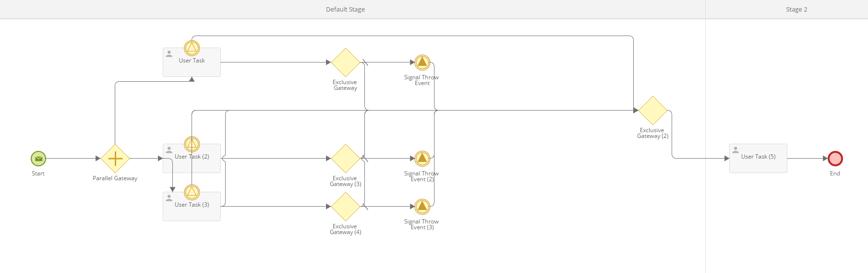Screen dimensions: 868x273
Task: Select the Signal Throw Event (3) icon
Action: [422, 206]
